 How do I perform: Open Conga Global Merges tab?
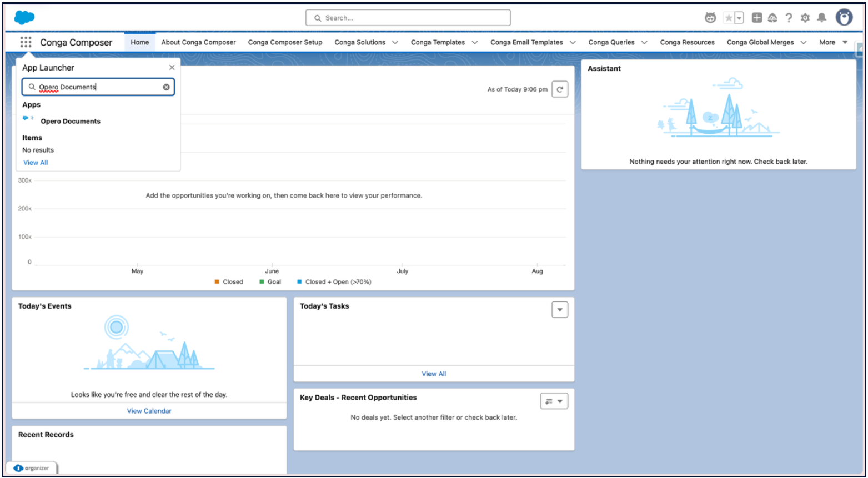(760, 42)
